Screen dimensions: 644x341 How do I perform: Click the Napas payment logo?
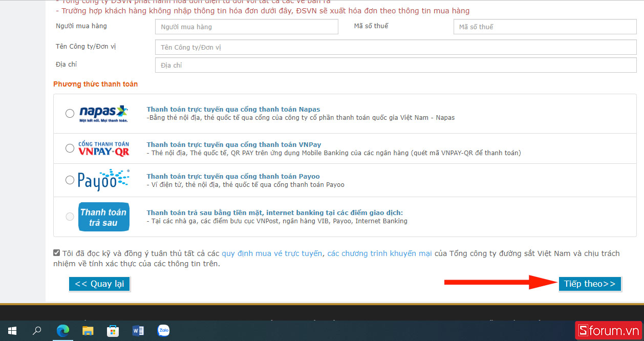pyautogui.click(x=103, y=114)
